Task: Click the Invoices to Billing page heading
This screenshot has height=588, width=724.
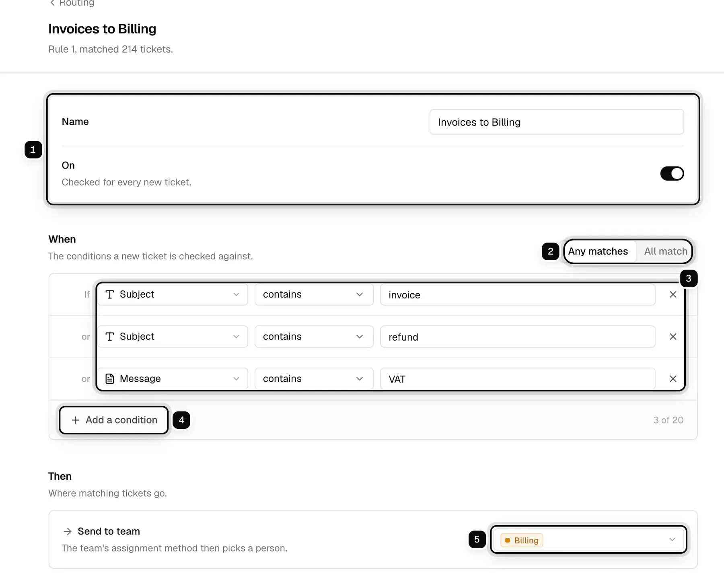Action: pyautogui.click(x=102, y=29)
